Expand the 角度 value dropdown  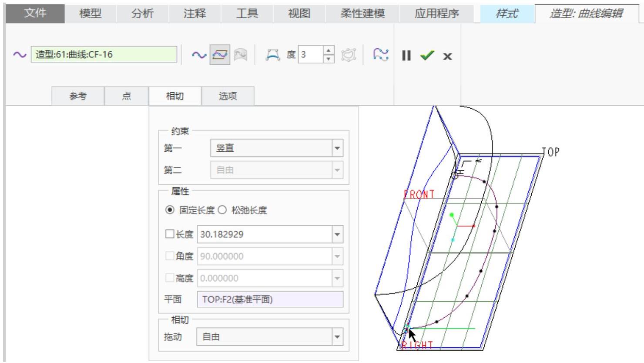click(337, 256)
